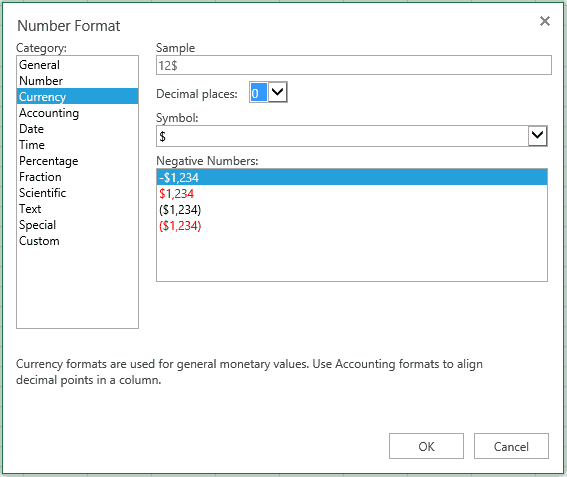Choose the Special category
Screen dimensions: 567x477
pyautogui.click(x=77, y=225)
